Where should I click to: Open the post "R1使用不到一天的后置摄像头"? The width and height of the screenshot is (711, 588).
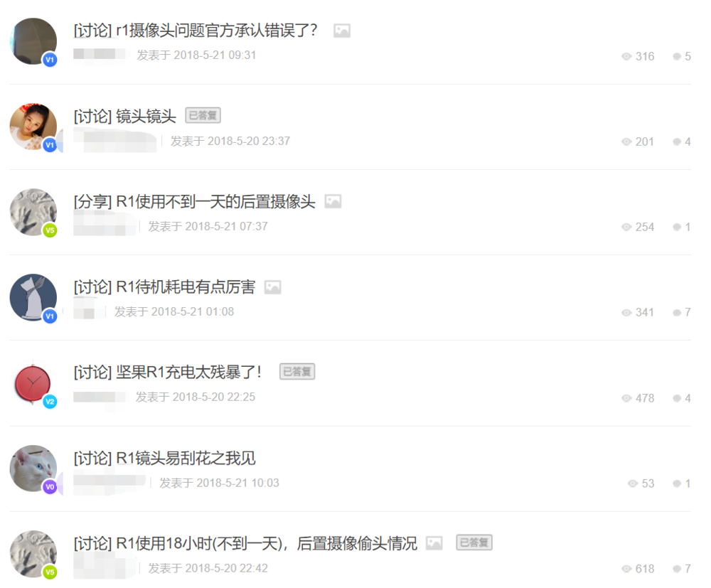click(194, 202)
